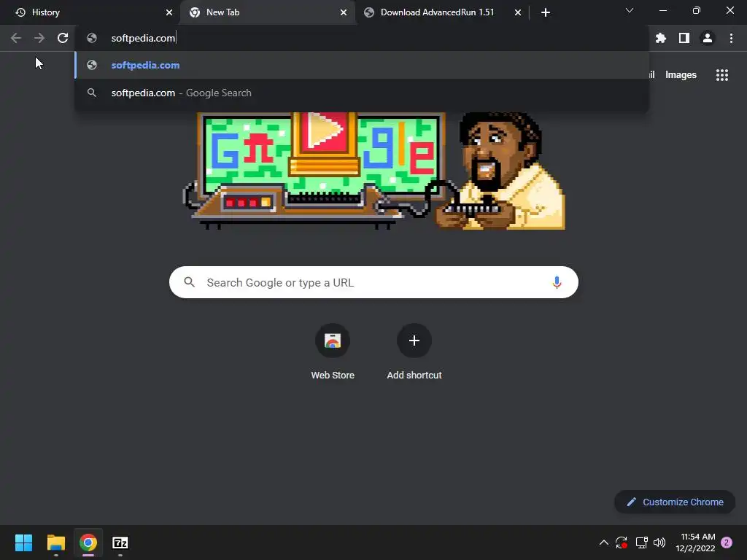Open a new tab with plus button
This screenshot has height=560, width=747.
click(x=546, y=12)
